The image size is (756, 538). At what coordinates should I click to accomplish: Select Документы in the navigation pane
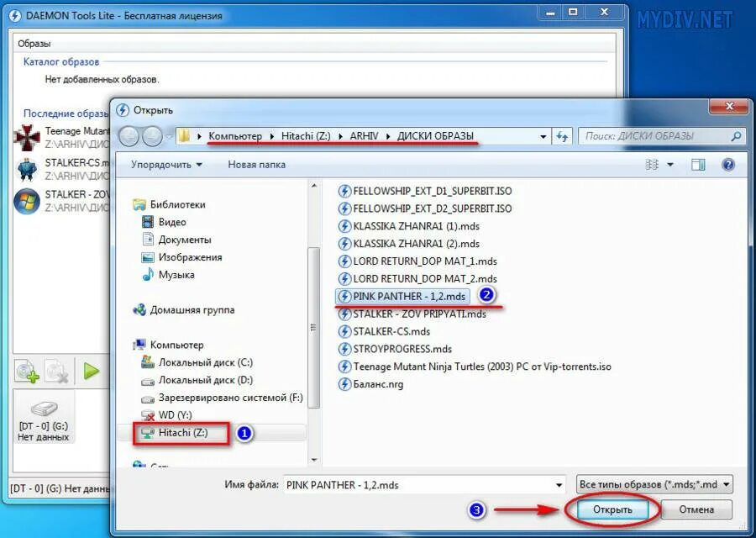click(176, 240)
